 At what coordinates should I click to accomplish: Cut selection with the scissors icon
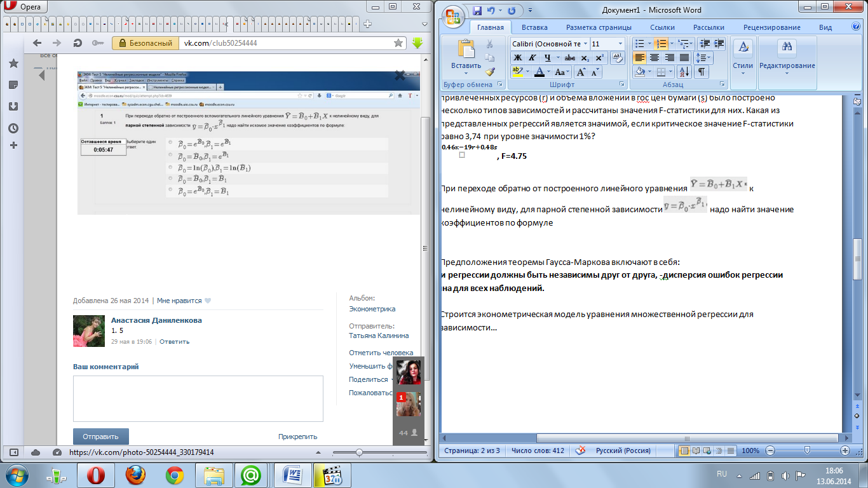click(x=490, y=44)
